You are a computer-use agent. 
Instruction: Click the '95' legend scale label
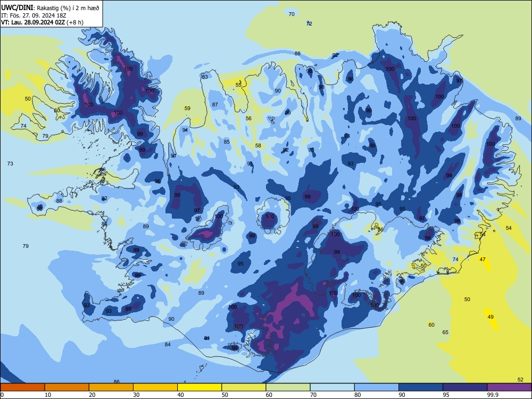pyautogui.click(x=446, y=395)
